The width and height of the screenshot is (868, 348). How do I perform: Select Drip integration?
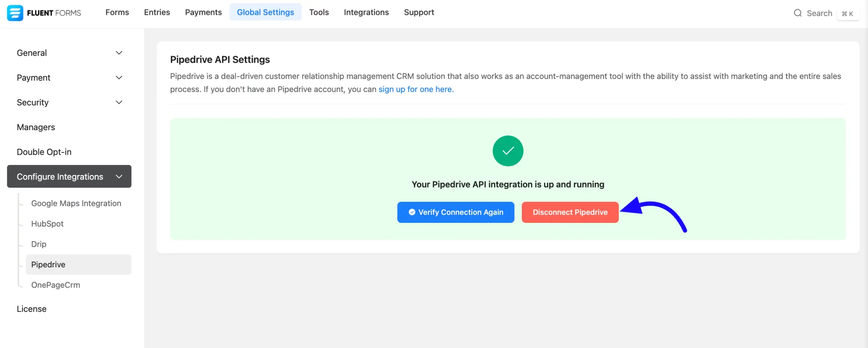pos(39,244)
